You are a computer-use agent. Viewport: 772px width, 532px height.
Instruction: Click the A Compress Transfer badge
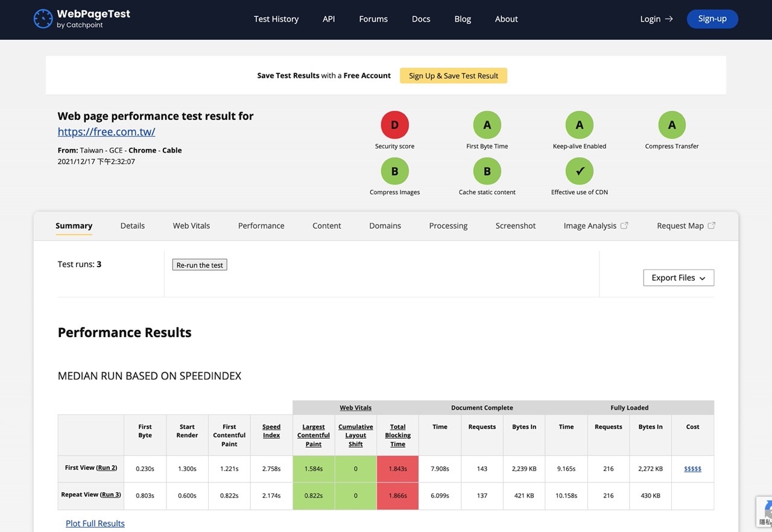pos(672,125)
